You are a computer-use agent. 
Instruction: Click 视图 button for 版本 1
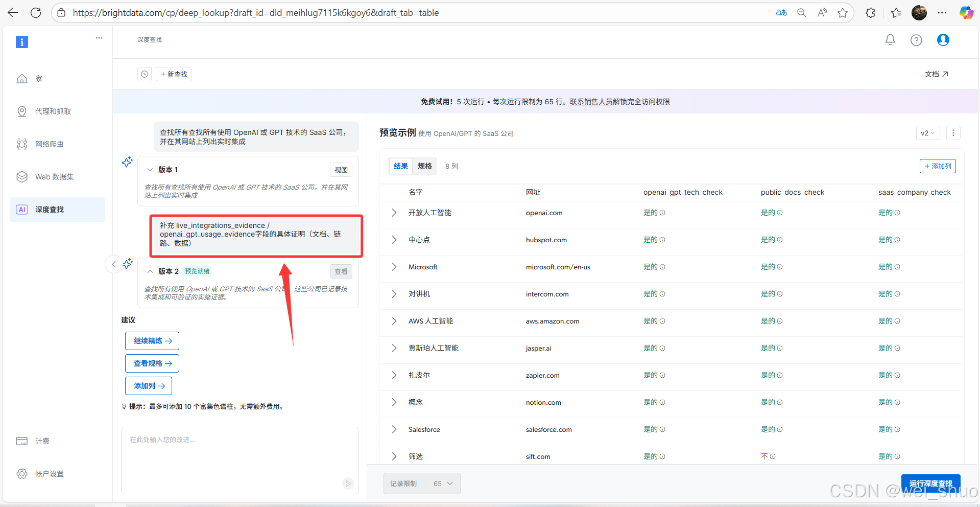click(341, 170)
